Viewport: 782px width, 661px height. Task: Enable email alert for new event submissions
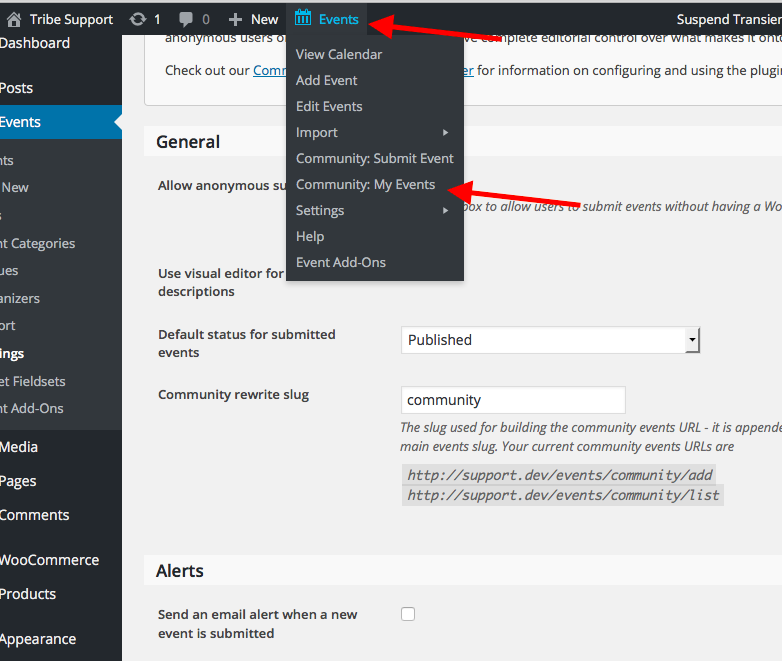[x=408, y=614]
